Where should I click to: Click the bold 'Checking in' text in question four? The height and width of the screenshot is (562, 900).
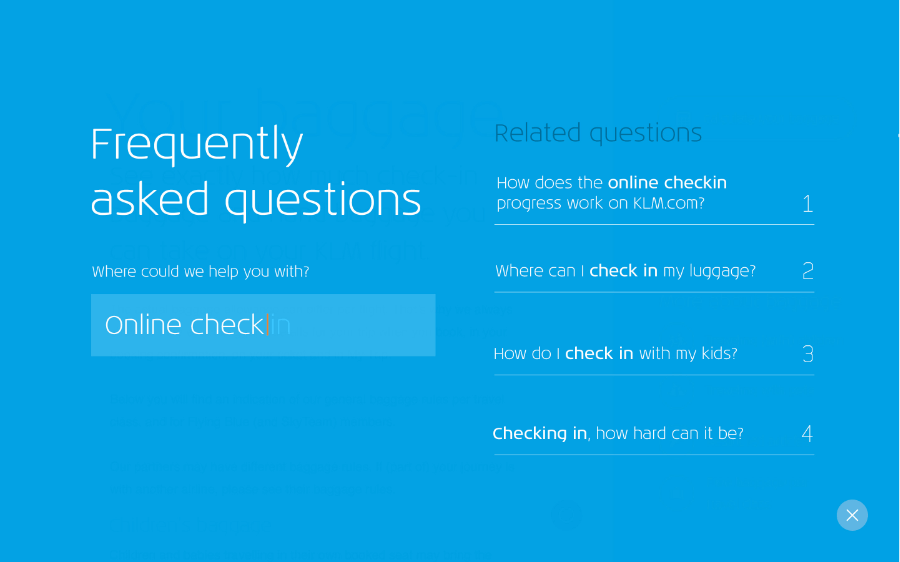coord(539,433)
